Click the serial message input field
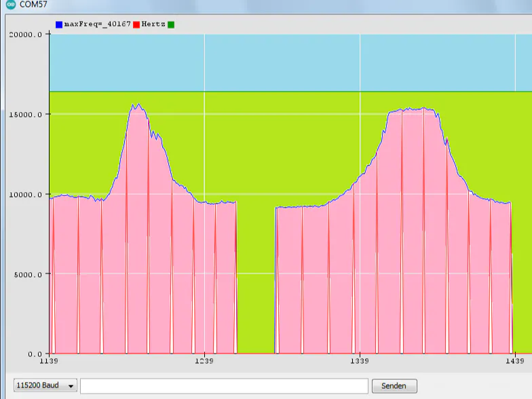532x399 pixels. click(x=224, y=385)
